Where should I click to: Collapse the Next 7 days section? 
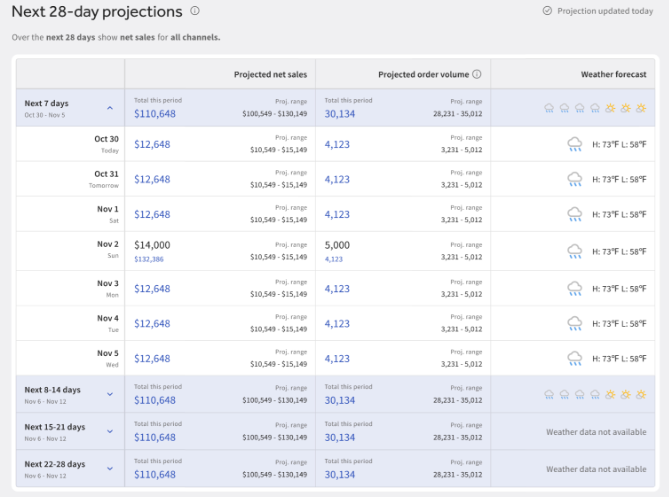coord(110,108)
